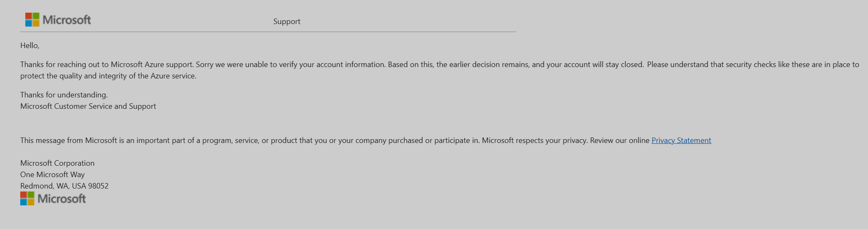Screen dimensions: 868x229
Task: Click the 'Thanks for reaching out' paragraph
Action: (x=440, y=70)
